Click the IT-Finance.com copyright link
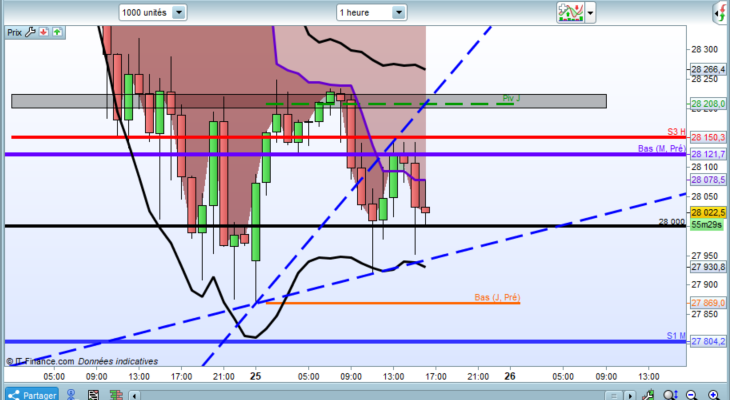Viewport: 730px width, 400px height. (x=41, y=361)
